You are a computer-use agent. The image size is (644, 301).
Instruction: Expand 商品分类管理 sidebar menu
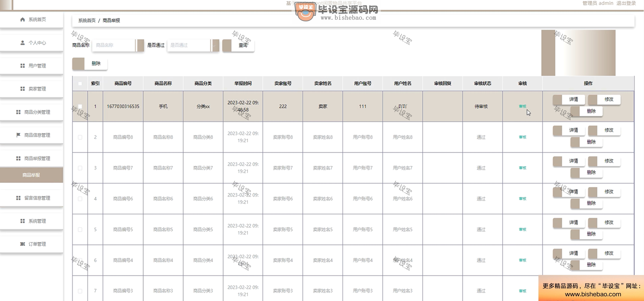pyautogui.click(x=31, y=112)
